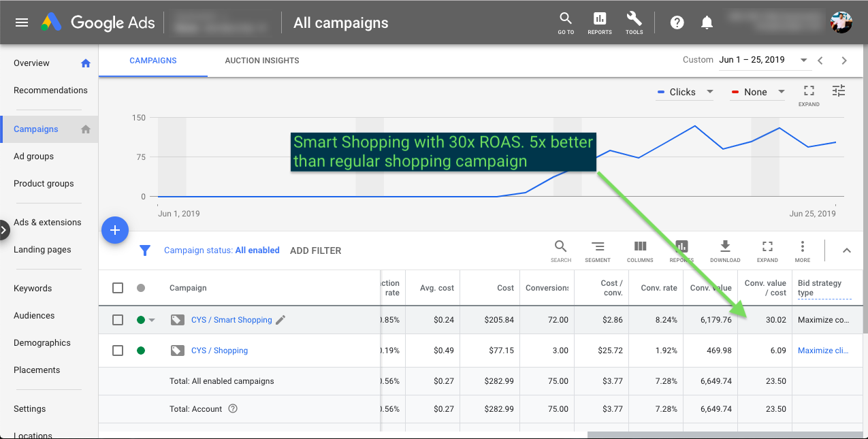Check the CYS / Smart Shopping row
868x439 pixels.
(118, 320)
